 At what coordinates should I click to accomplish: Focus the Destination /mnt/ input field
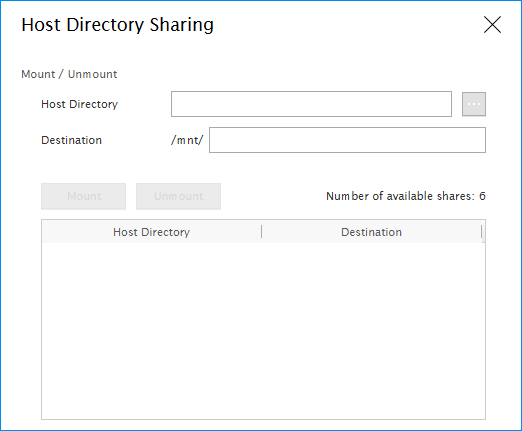[347, 140]
